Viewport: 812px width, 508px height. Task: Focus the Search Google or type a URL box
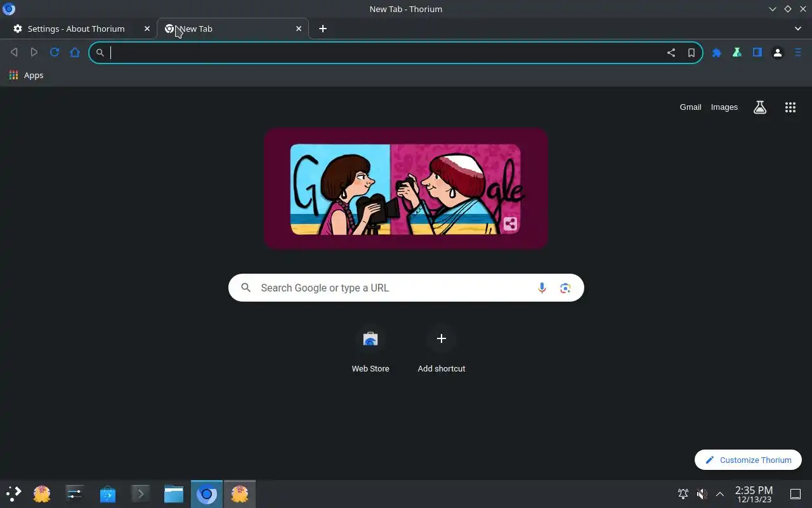click(406, 288)
